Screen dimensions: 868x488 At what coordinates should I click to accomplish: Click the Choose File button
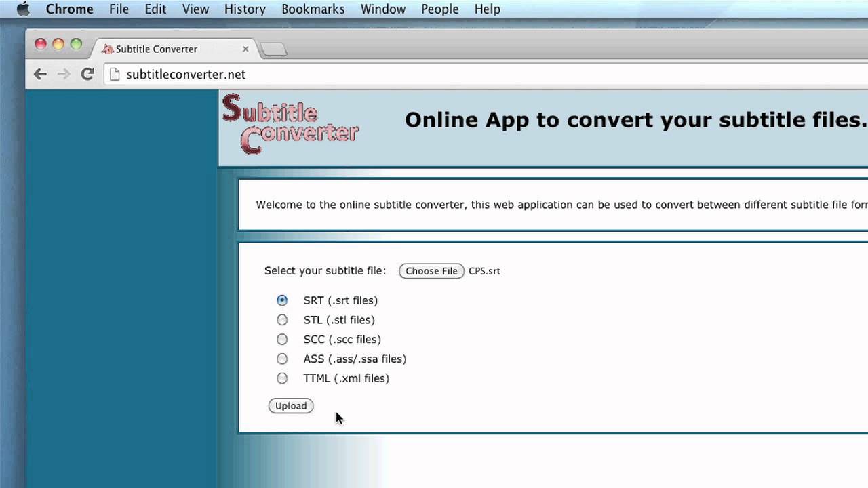[431, 271]
